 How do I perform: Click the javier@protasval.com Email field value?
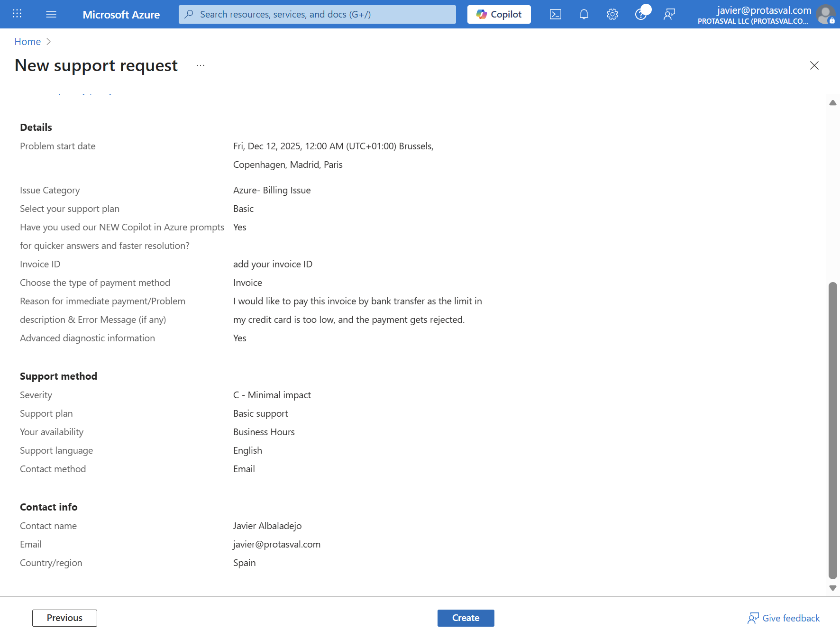pyautogui.click(x=277, y=544)
